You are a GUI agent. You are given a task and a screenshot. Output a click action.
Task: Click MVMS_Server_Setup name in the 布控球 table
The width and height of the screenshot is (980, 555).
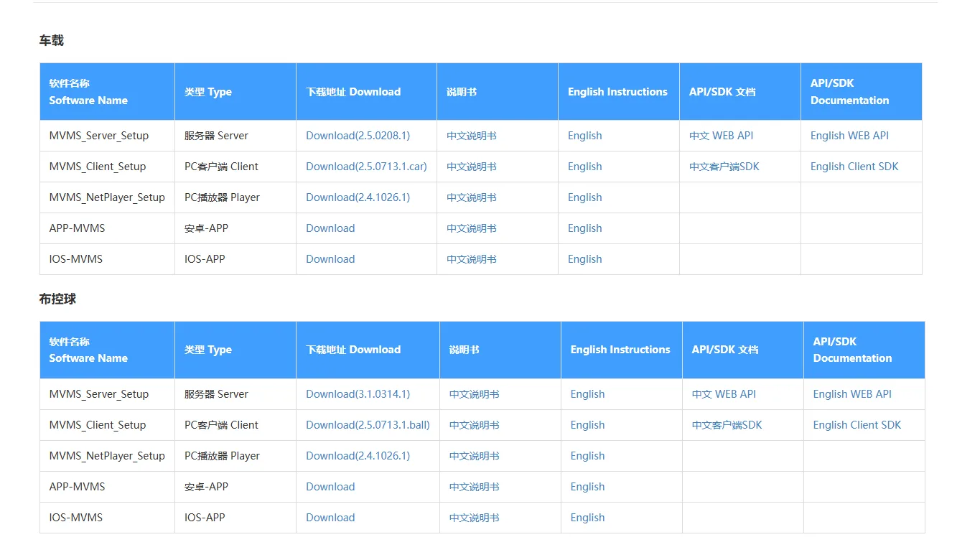pyautogui.click(x=99, y=394)
